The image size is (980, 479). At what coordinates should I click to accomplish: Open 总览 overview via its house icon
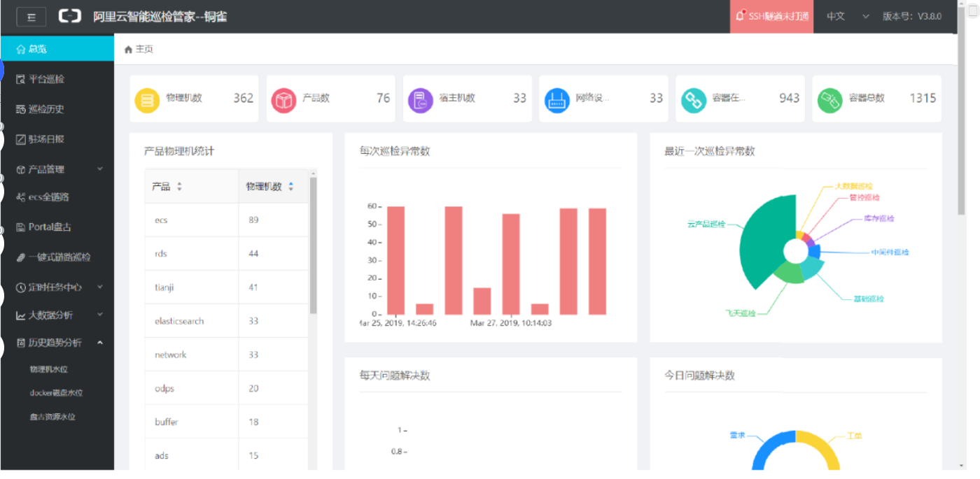pos(20,49)
